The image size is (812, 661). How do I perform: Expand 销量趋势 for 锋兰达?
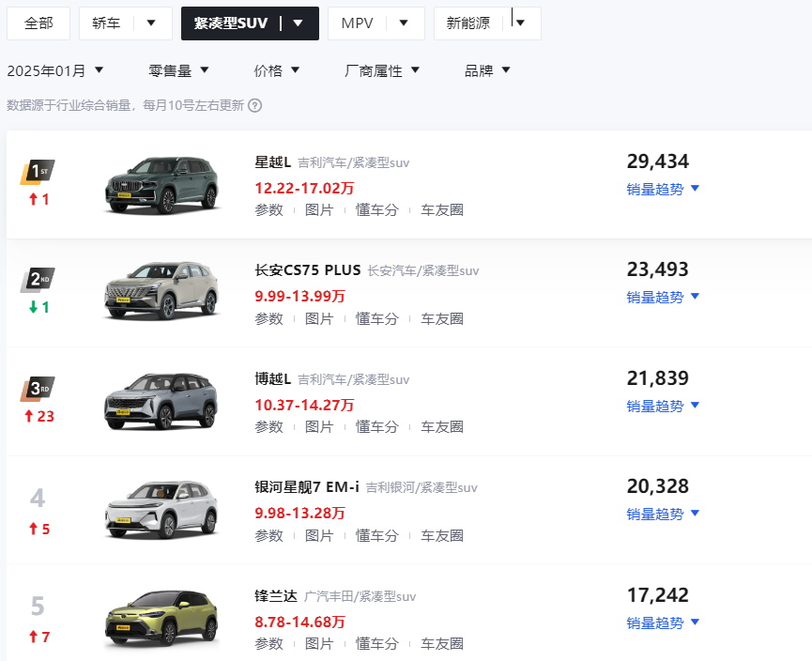click(663, 623)
